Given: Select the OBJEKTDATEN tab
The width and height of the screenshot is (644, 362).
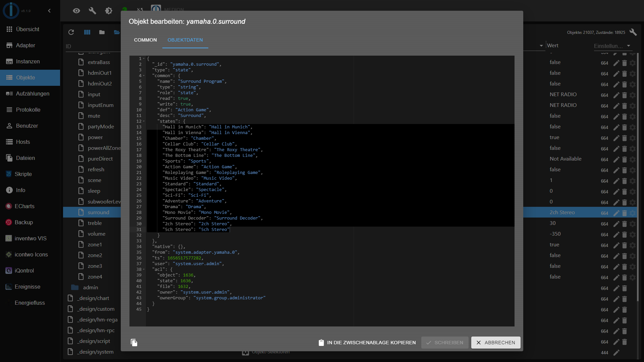Looking at the screenshot, I should click(x=185, y=40).
